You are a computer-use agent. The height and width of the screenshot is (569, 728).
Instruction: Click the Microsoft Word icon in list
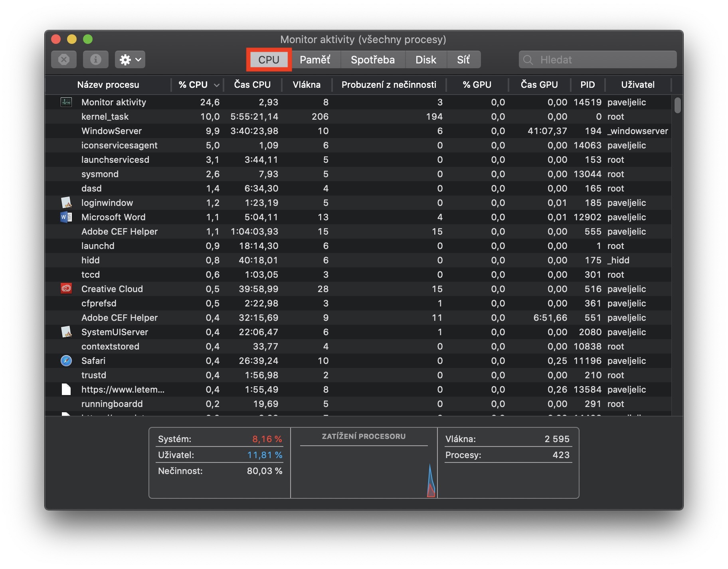(66, 217)
